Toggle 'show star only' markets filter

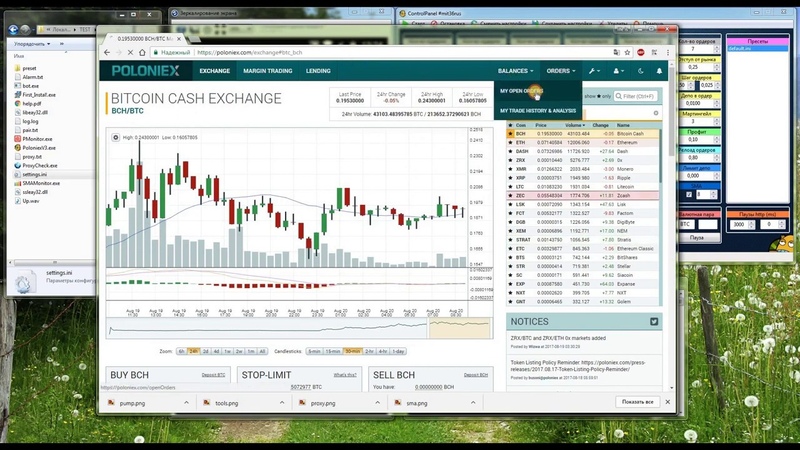(597, 96)
